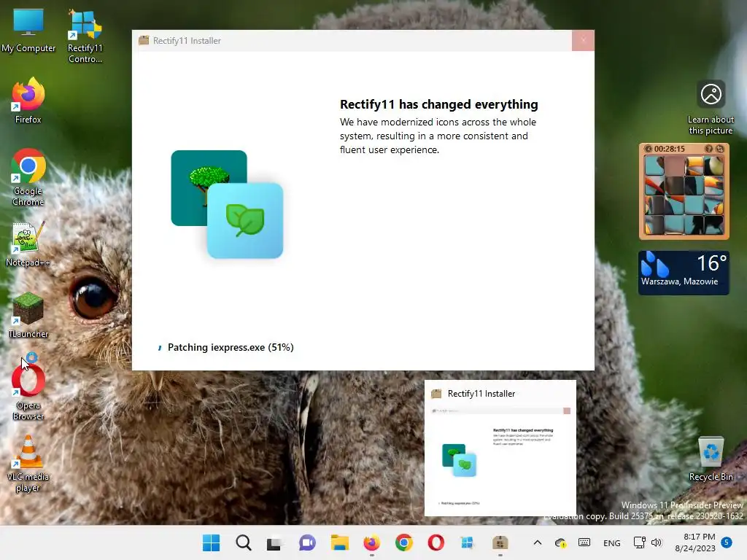The image size is (747, 560).
Task: Open the Google Chrome desktop shortcut
Action: 28,176
